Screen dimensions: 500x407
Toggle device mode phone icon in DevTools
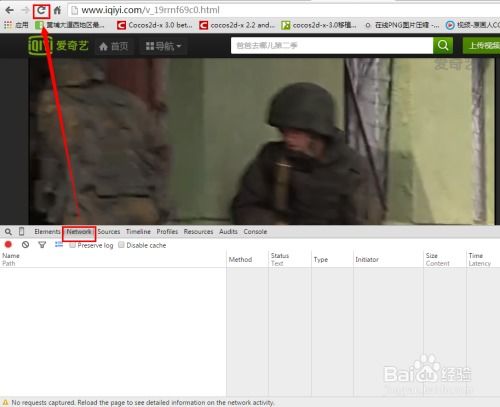(22, 231)
